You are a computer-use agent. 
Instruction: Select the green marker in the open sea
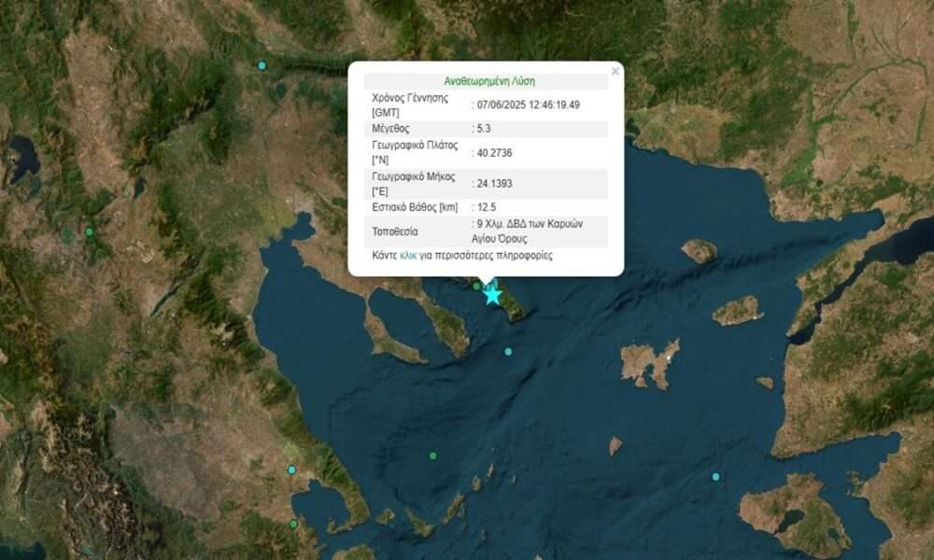click(432, 455)
